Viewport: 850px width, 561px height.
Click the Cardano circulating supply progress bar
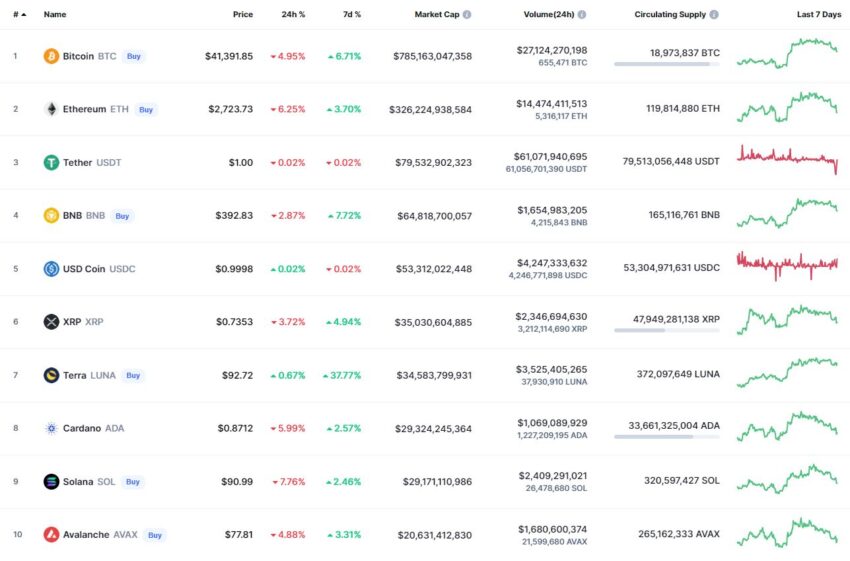667,436
